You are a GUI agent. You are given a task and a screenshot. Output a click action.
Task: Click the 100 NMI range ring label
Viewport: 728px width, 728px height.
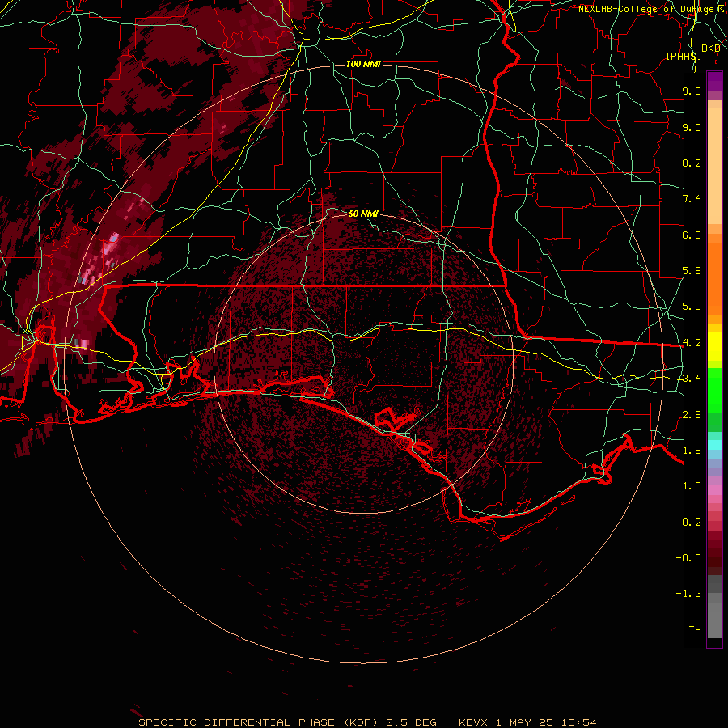click(363, 64)
